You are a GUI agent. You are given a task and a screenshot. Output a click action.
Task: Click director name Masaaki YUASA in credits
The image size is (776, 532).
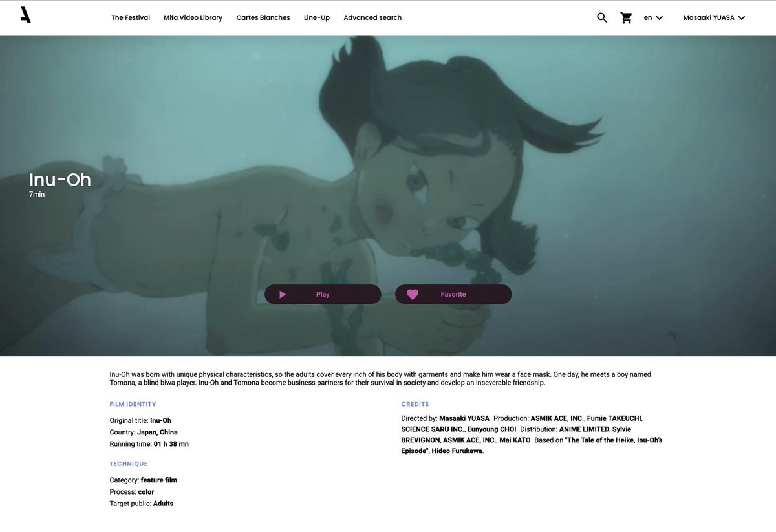(x=464, y=418)
